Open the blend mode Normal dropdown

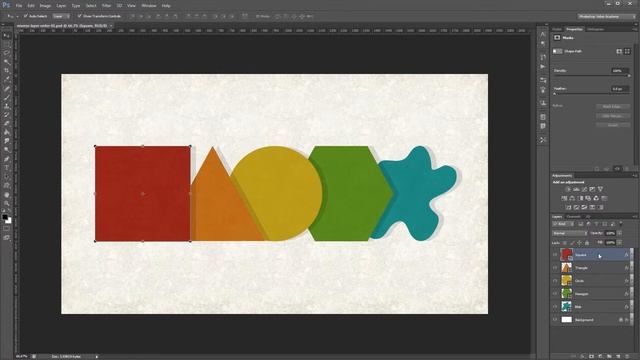(x=570, y=233)
